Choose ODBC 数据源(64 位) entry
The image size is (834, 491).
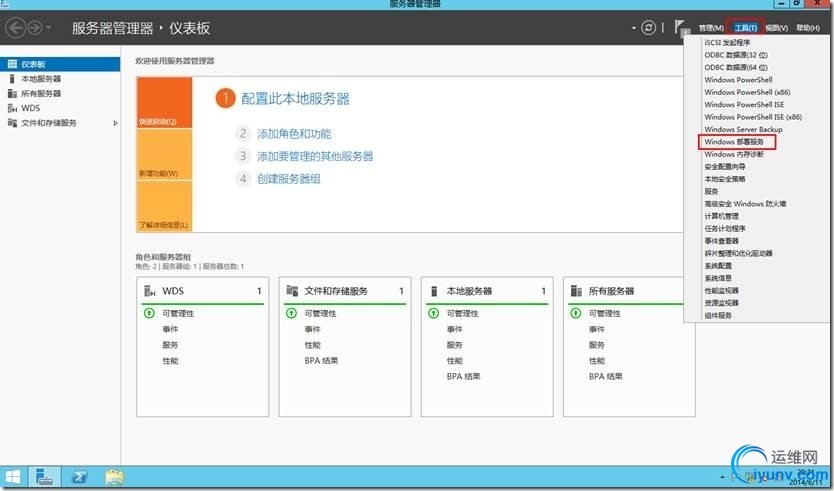[736, 68]
